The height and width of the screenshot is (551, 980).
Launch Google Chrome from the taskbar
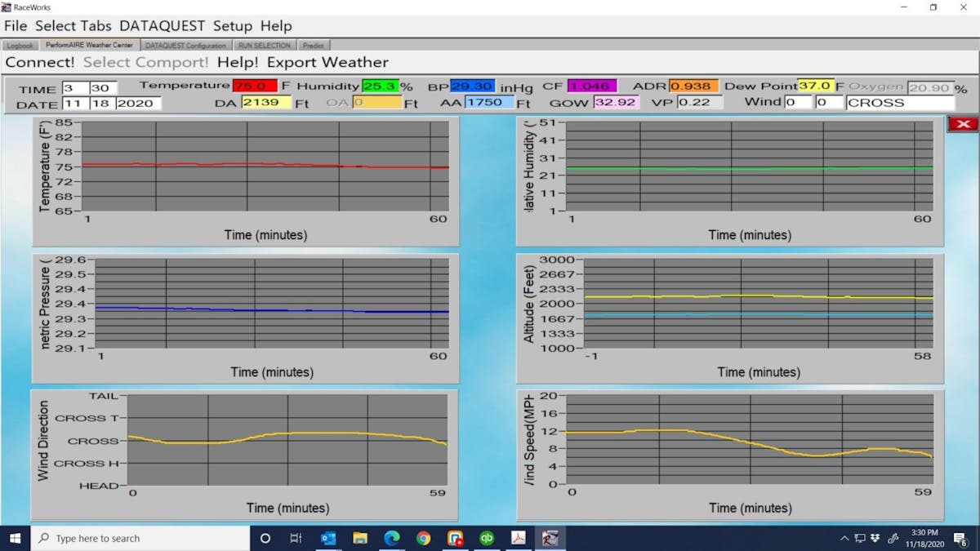tap(423, 538)
